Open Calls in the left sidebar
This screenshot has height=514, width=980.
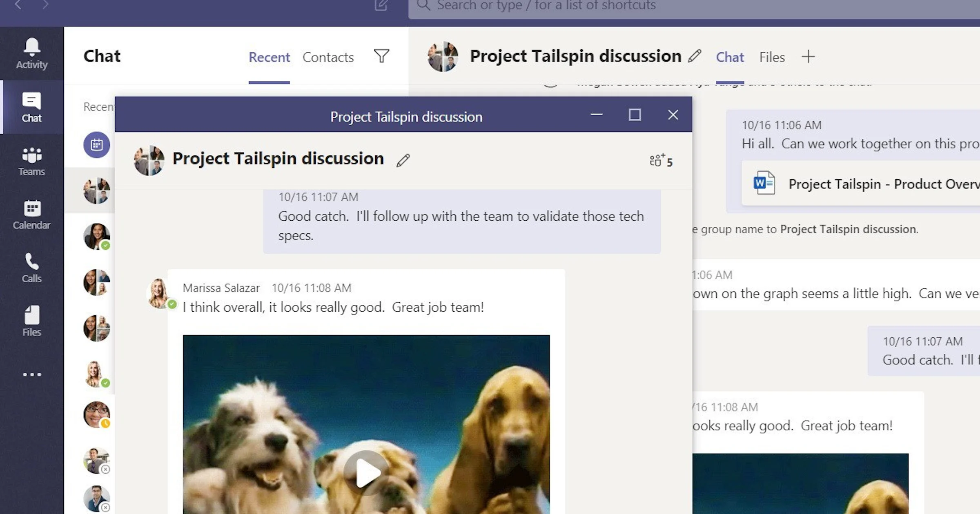pyautogui.click(x=32, y=268)
